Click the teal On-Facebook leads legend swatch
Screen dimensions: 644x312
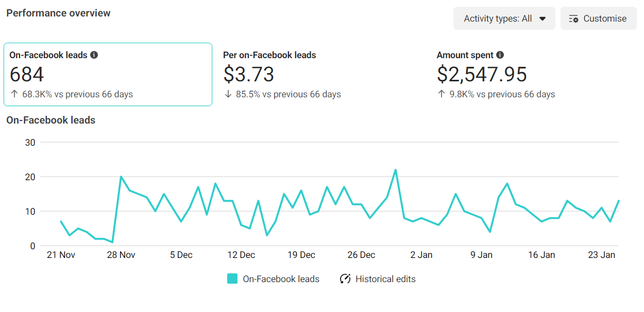(x=232, y=279)
